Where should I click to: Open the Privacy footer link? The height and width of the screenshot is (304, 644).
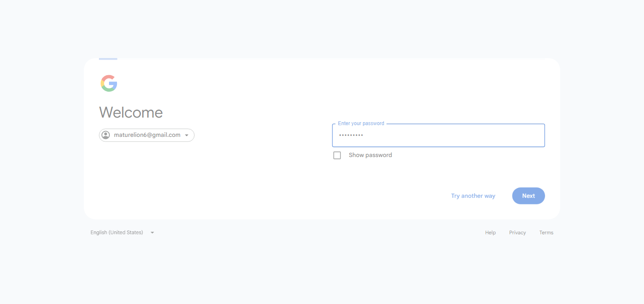click(x=517, y=233)
